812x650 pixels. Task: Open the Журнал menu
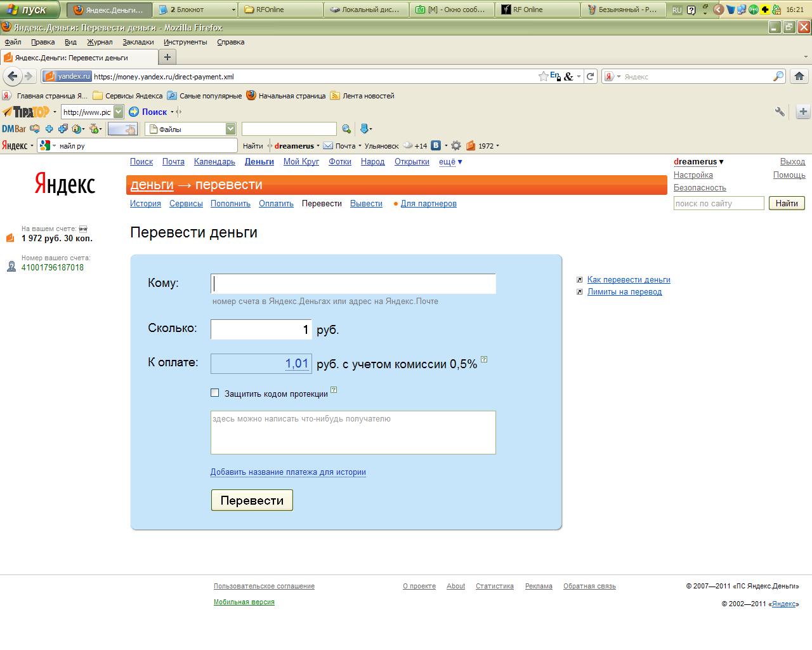[100, 42]
